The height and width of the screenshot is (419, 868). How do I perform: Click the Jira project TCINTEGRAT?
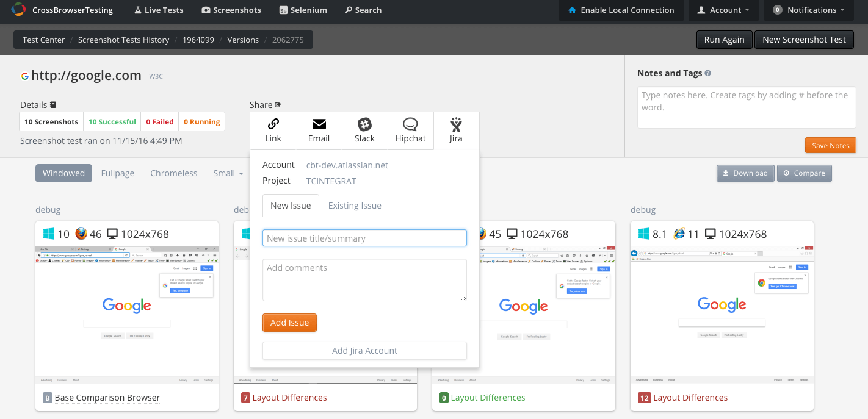[331, 181]
